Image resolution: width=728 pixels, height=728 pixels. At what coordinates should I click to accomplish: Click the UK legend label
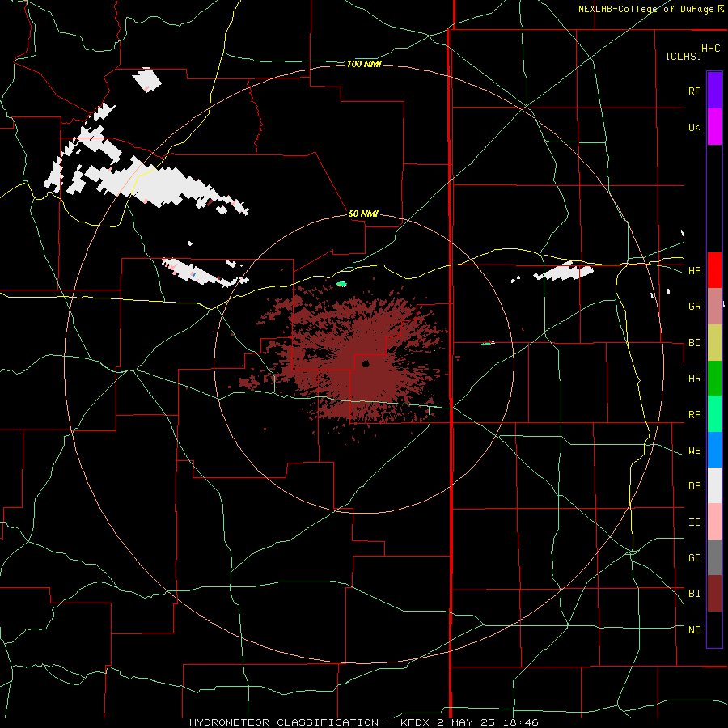pyautogui.click(x=695, y=127)
